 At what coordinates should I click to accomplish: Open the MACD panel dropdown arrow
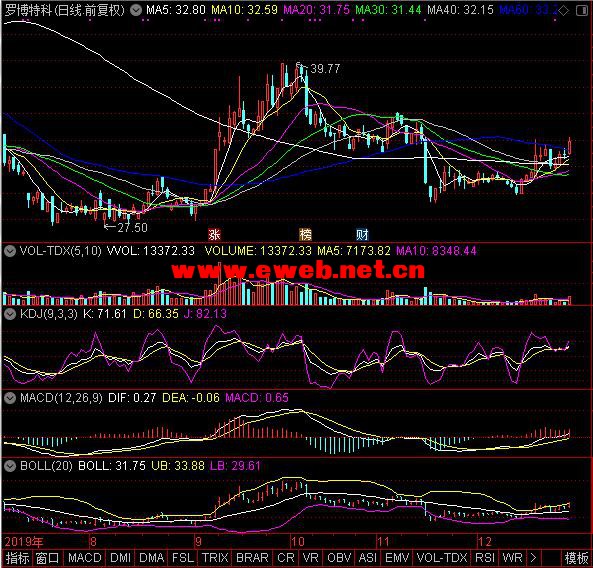[9, 398]
